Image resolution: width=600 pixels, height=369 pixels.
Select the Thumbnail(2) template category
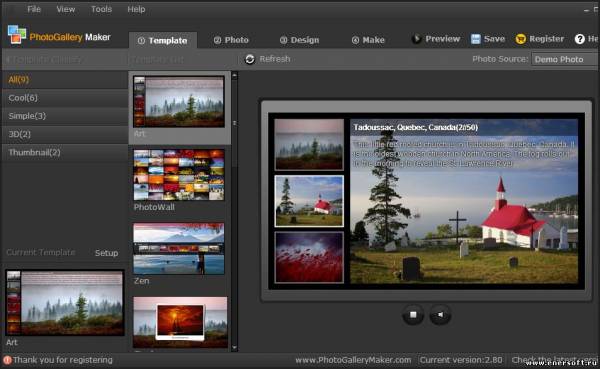click(65, 152)
